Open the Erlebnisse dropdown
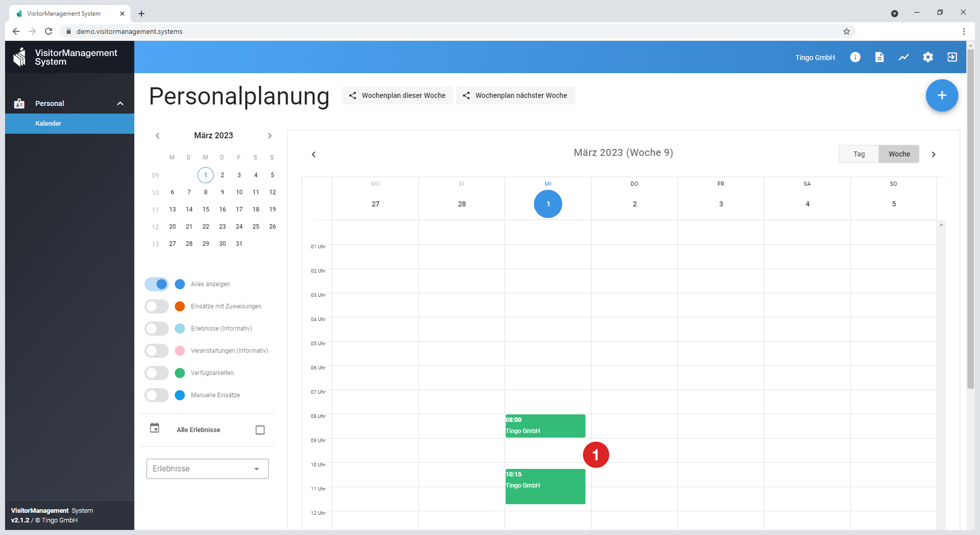Image resolution: width=980 pixels, height=535 pixels. pyautogui.click(x=207, y=469)
